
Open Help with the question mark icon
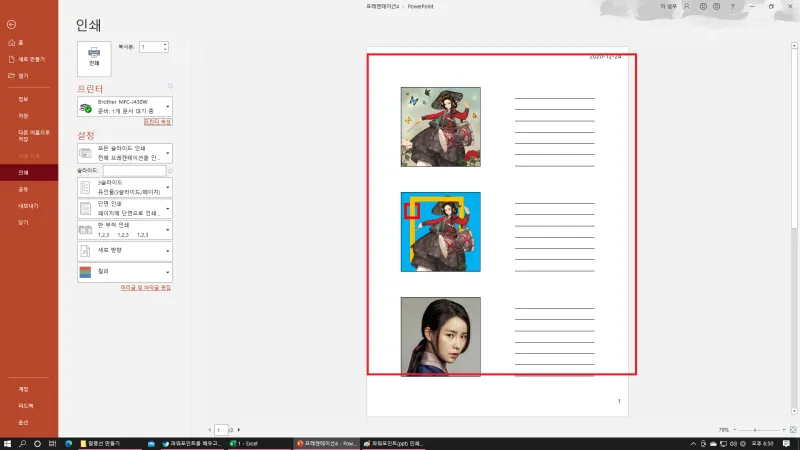click(x=732, y=7)
